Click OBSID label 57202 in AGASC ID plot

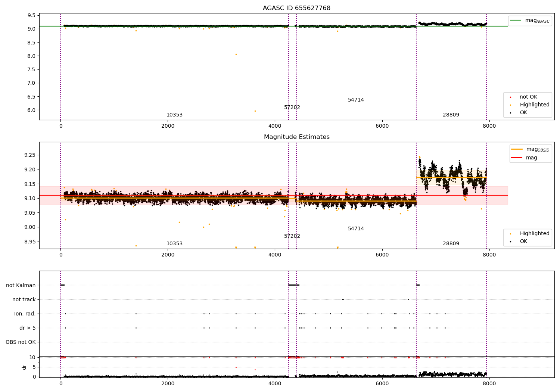(292, 107)
